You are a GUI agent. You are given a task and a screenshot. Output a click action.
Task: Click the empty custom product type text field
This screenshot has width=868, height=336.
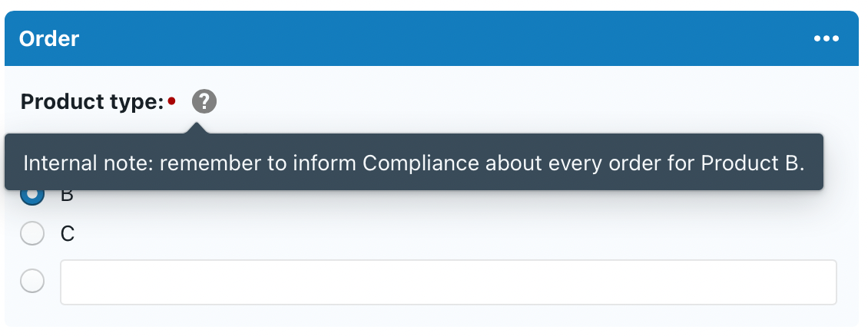point(448,282)
